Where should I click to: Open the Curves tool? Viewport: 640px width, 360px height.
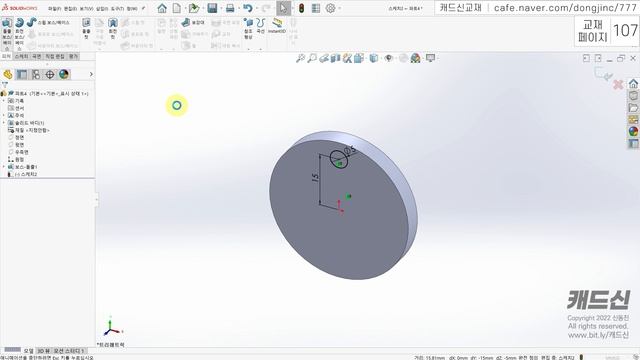[x=260, y=26]
